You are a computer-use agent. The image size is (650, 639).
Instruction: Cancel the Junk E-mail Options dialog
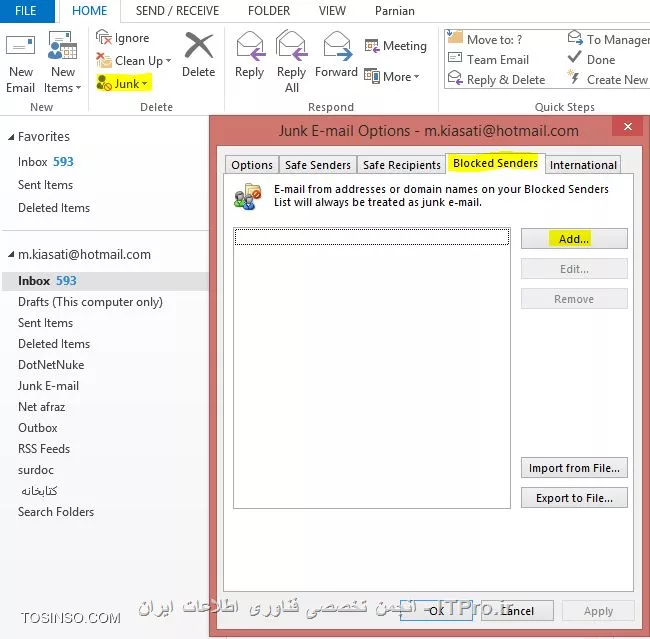[517, 611]
